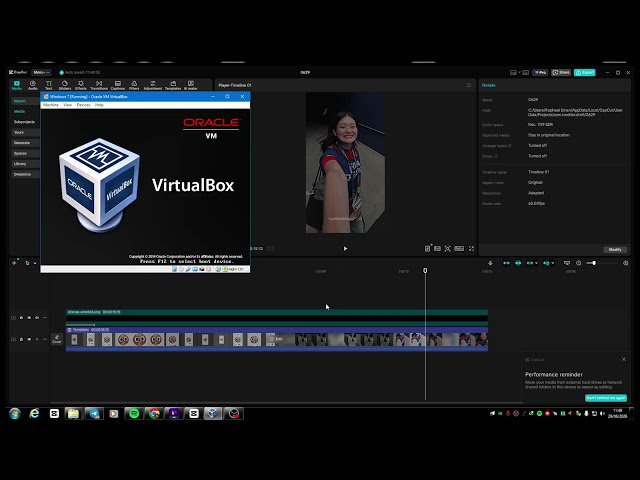Play the preview in the player

coord(345,248)
